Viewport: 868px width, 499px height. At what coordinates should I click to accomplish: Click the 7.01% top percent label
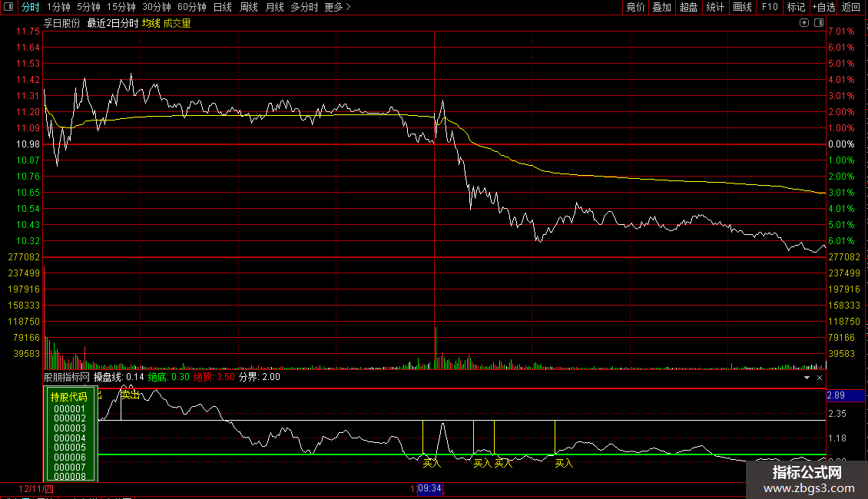pos(841,31)
